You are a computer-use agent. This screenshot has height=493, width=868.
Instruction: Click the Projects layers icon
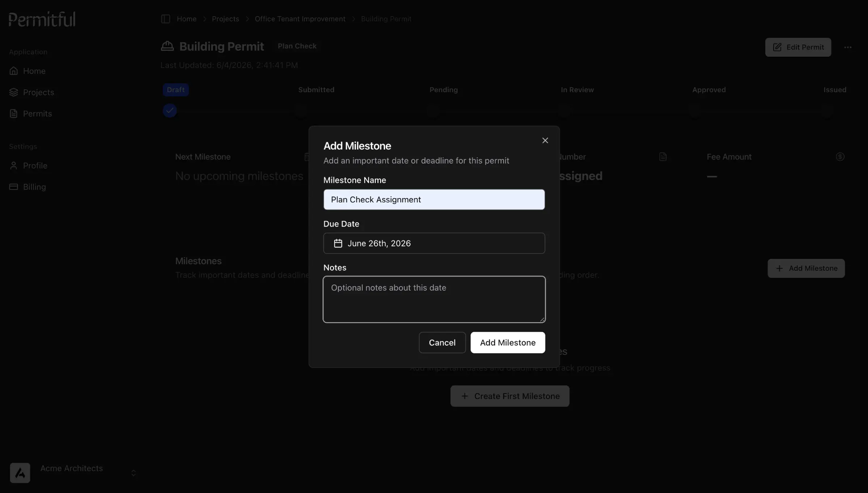pyautogui.click(x=14, y=92)
